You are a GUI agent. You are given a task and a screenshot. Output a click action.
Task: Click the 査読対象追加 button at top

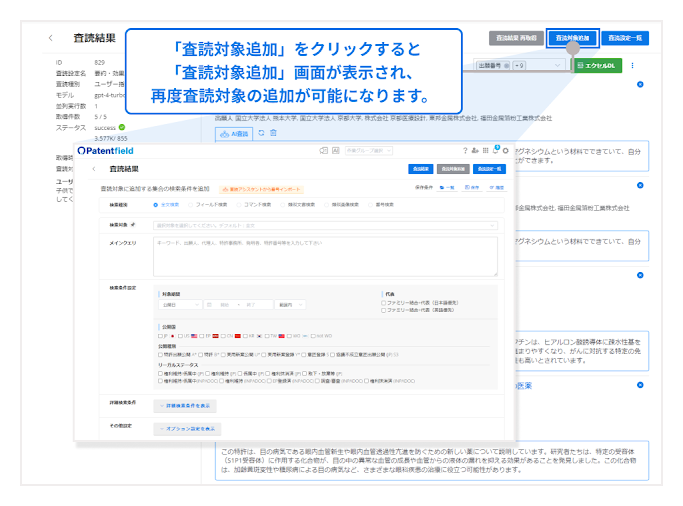573,38
